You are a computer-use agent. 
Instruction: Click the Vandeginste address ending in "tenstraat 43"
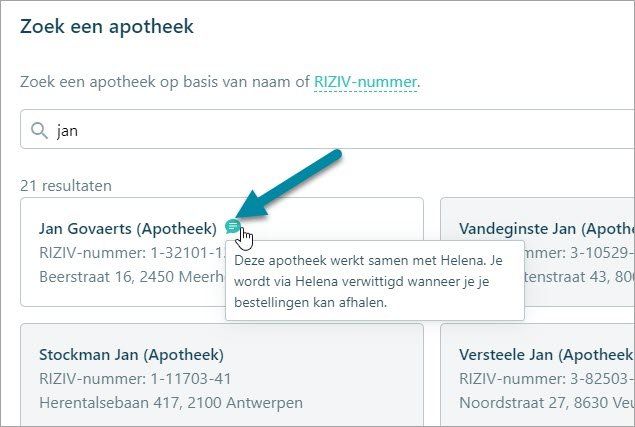pyautogui.click(x=580, y=277)
